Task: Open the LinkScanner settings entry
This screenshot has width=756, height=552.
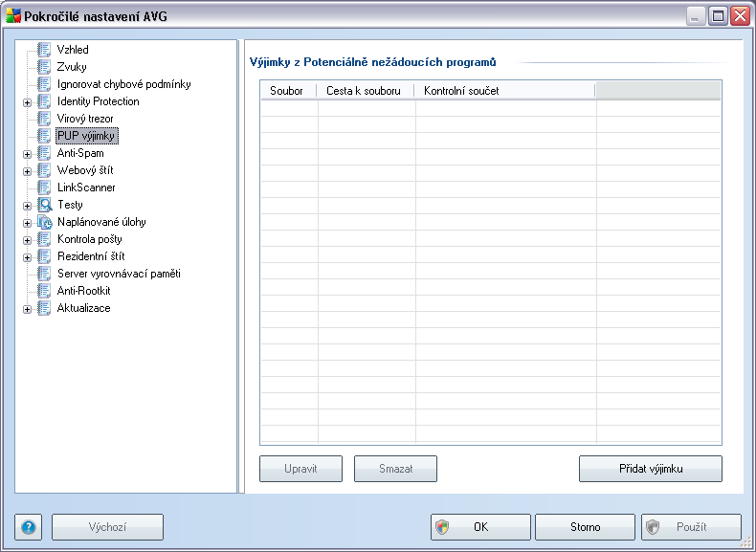Action: [x=86, y=188]
